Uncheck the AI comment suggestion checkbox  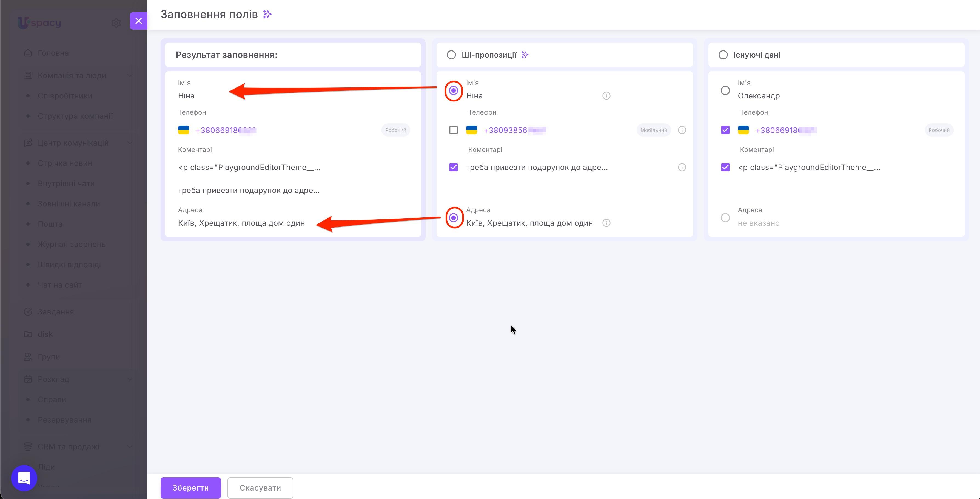tap(454, 168)
